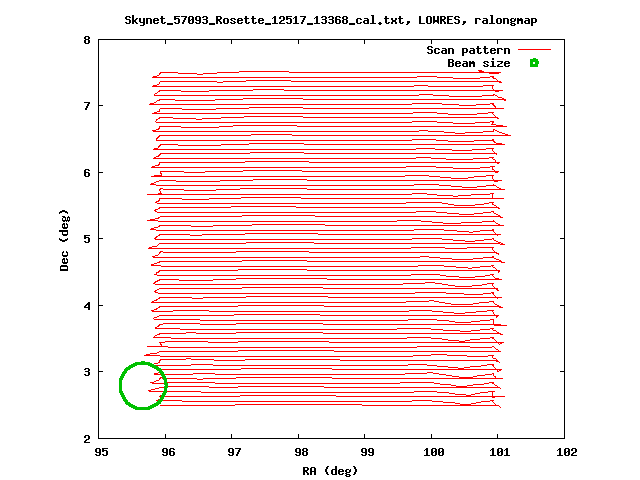The height and width of the screenshot is (480, 640).
Task: Click the plot title Skynet_57093_Rosette file name
Action: point(331,20)
